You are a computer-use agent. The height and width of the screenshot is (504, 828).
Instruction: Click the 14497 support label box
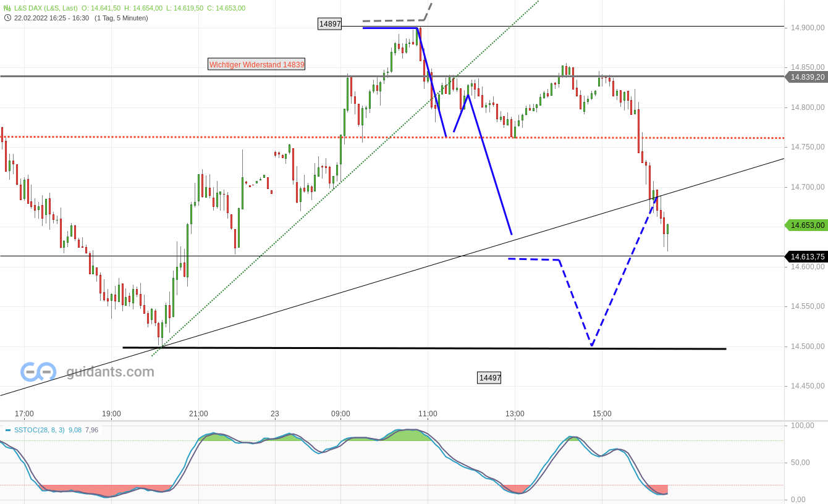point(489,377)
